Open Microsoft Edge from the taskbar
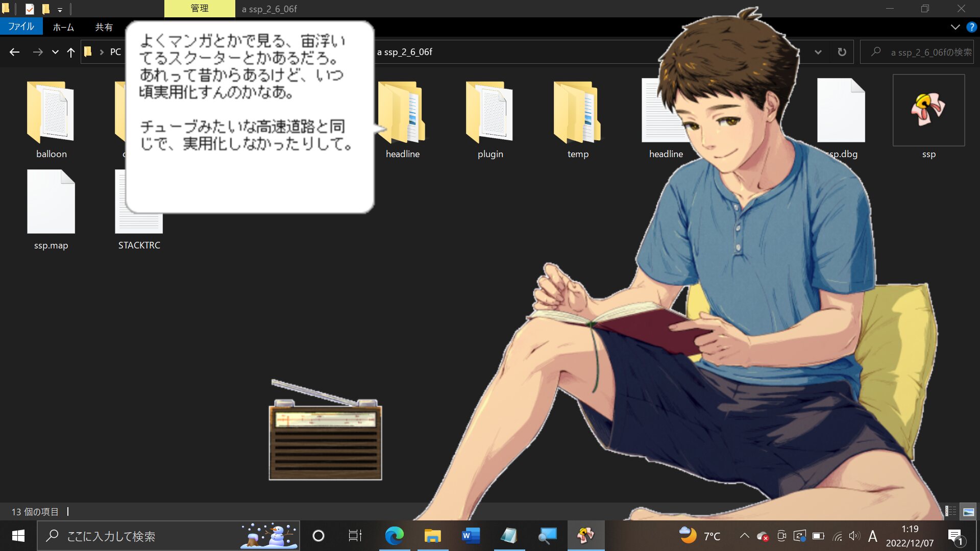The height and width of the screenshot is (551, 980). pos(394,536)
